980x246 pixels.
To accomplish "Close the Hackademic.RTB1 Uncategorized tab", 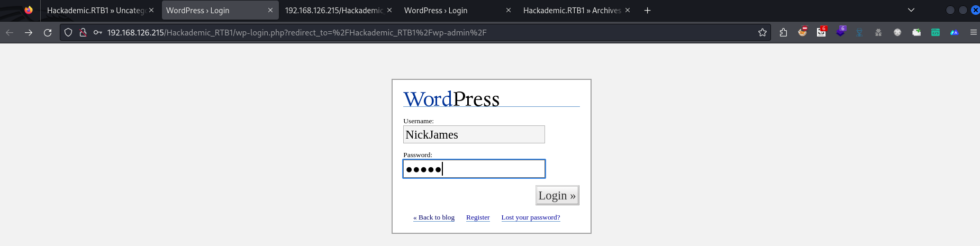I will [151, 10].
